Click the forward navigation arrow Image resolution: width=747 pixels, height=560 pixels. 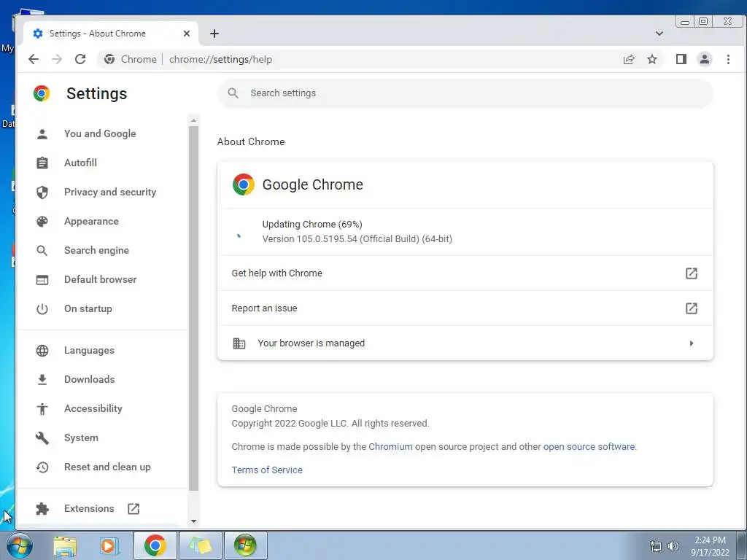click(57, 59)
